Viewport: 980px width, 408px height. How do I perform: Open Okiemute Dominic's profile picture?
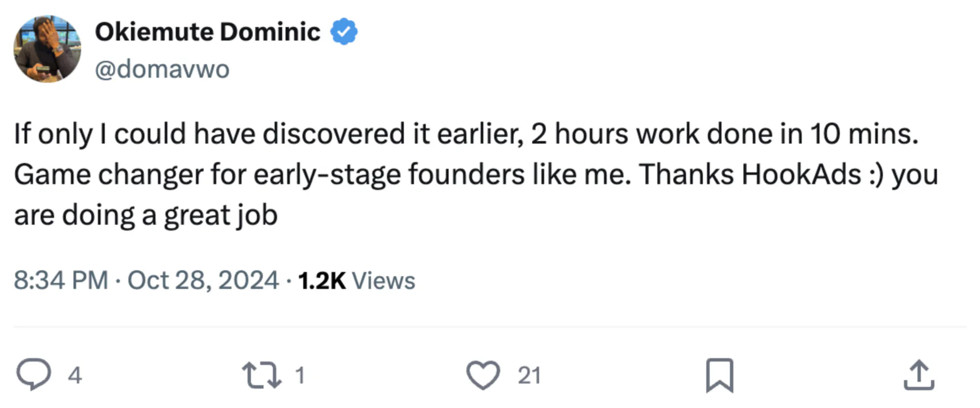point(47,49)
